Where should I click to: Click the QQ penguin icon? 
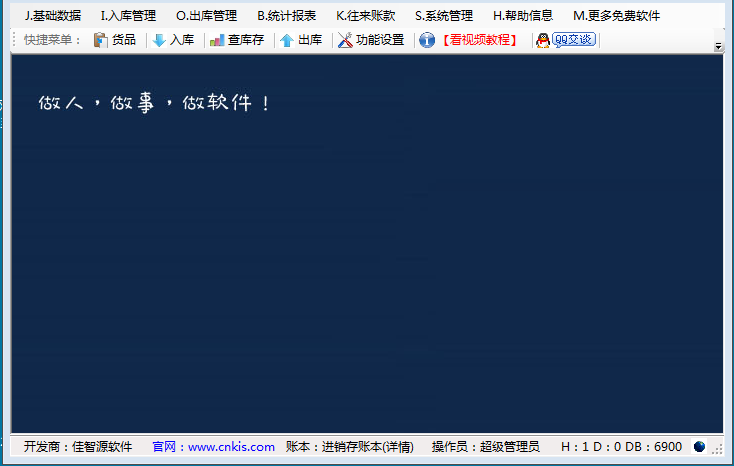[543, 41]
